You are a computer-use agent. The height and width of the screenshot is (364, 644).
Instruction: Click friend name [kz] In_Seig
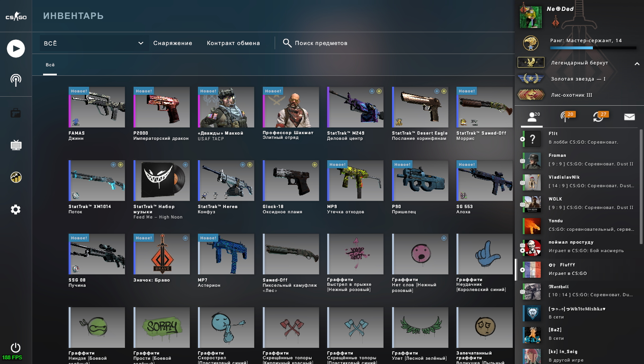[563, 352]
